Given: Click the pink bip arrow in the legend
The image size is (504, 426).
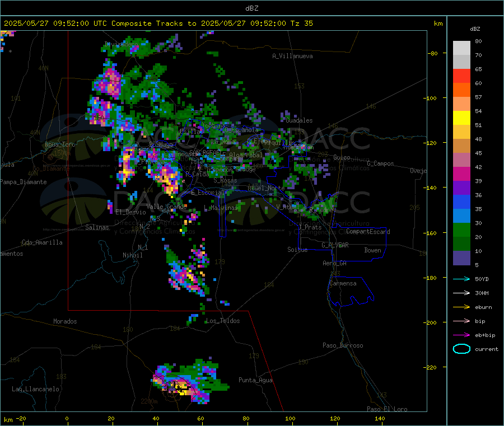Looking at the screenshot, I should point(461,321).
